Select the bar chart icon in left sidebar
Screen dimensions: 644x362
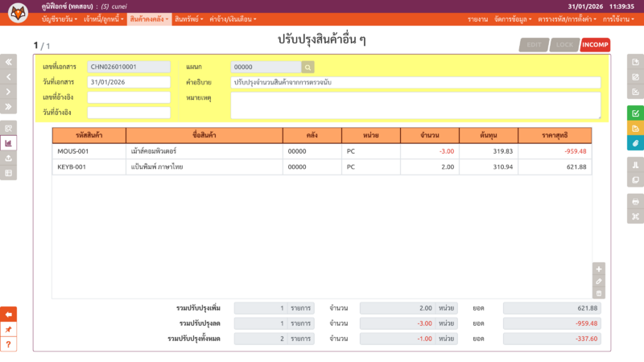pyautogui.click(x=9, y=143)
